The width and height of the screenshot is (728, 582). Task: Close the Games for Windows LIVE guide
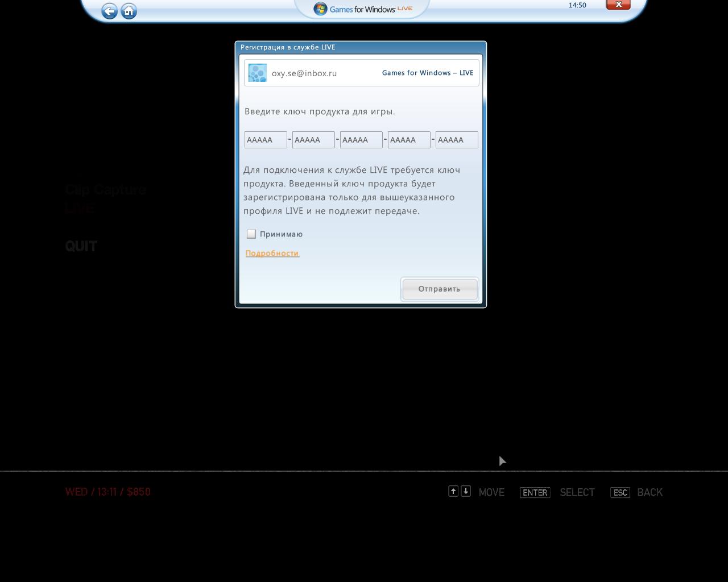pyautogui.click(x=618, y=5)
